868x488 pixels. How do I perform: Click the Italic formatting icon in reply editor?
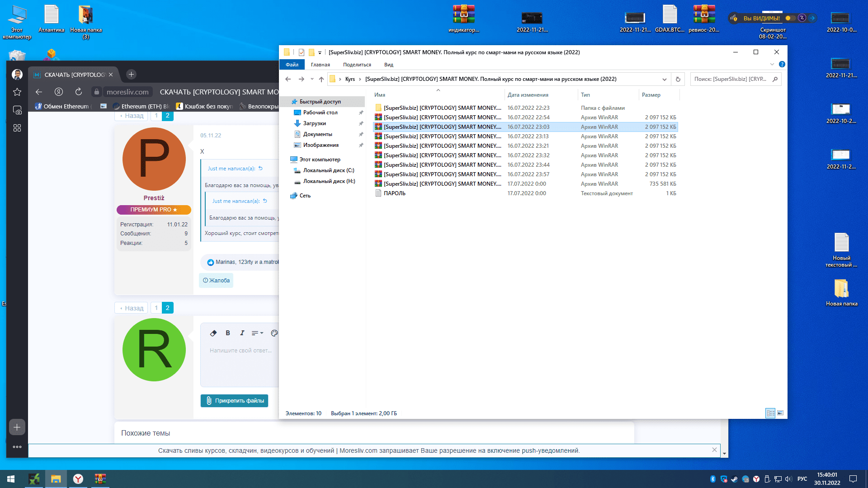pos(242,333)
